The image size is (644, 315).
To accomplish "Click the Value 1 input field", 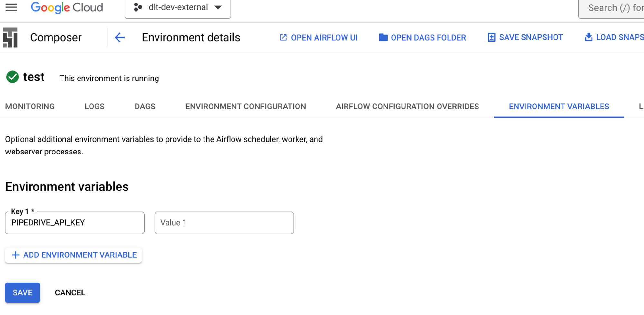I will pyautogui.click(x=224, y=223).
